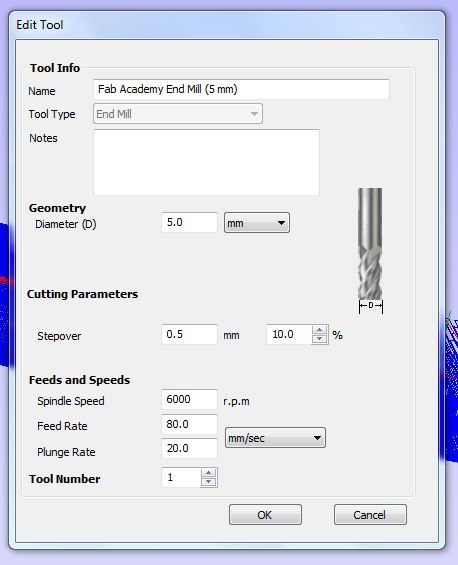Screen dimensions: 458x565
Task: Expand the Tool Type End Mill dropdown
Action: [178, 114]
